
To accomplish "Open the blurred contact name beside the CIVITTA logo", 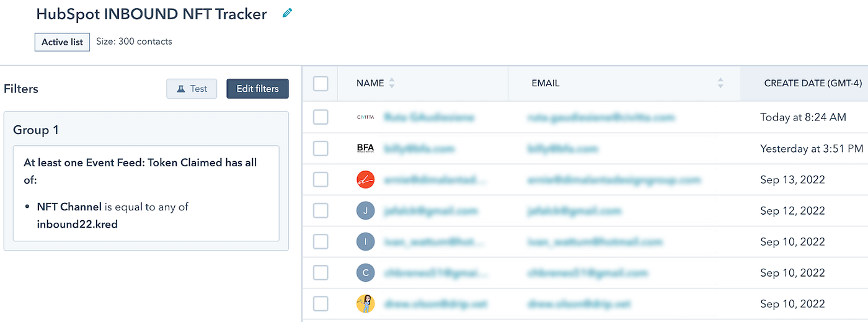I will click(x=429, y=117).
